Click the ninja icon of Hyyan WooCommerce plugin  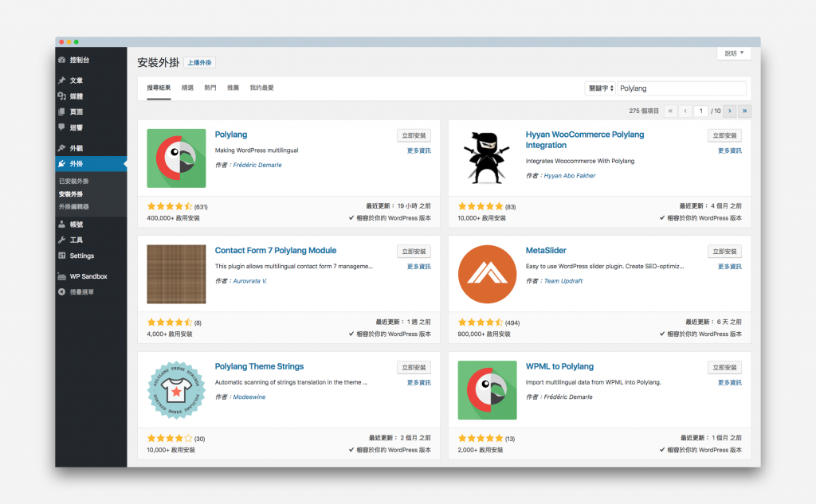point(487,158)
